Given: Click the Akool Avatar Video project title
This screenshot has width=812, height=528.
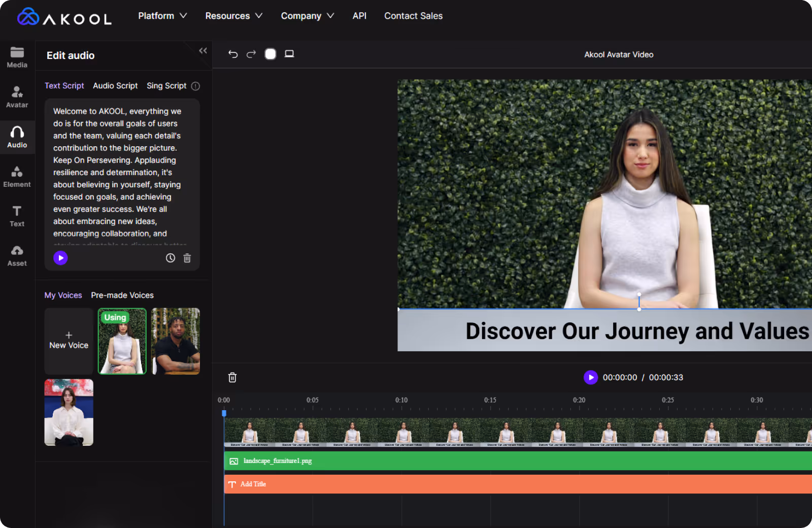Looking at the screenshot, I should [x=619, y=54].
